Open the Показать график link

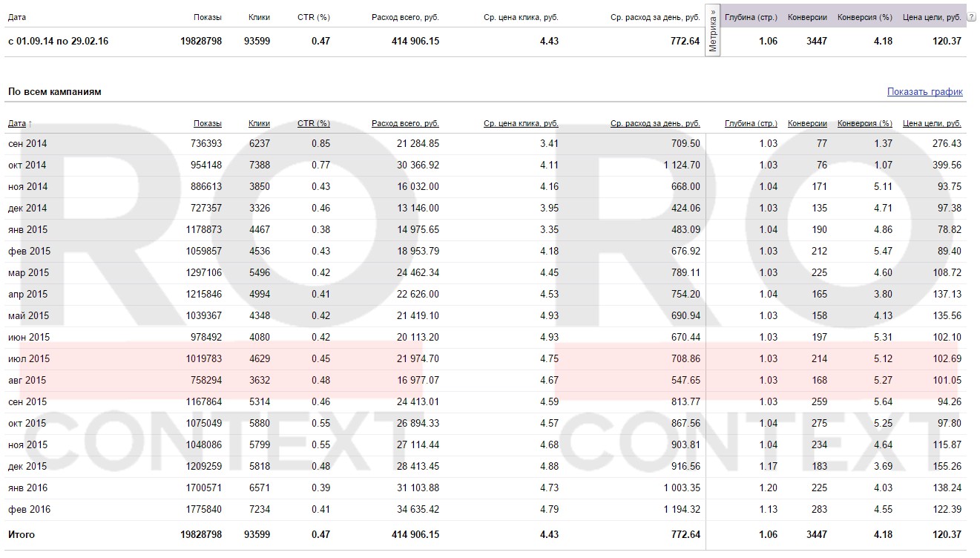[924, 92]
